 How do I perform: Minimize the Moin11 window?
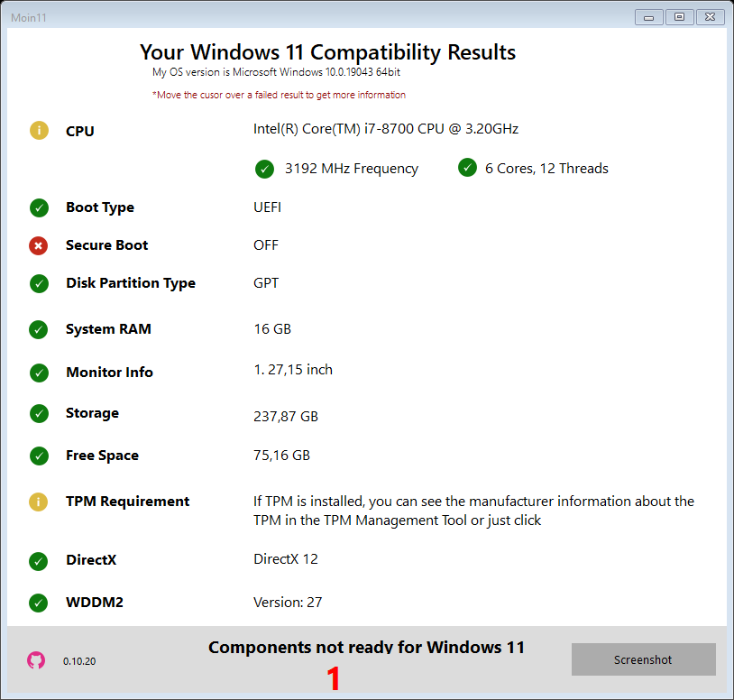pyautogui.click(x=649, y=17)
